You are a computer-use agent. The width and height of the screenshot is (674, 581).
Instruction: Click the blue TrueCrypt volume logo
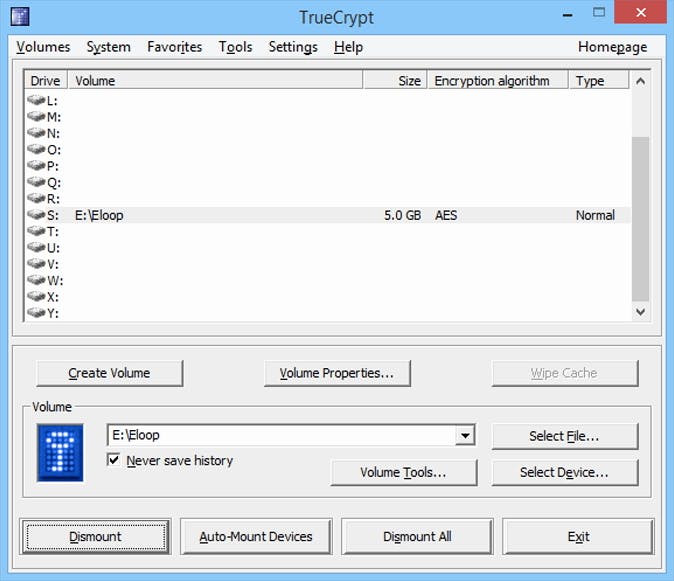[60, 453]
